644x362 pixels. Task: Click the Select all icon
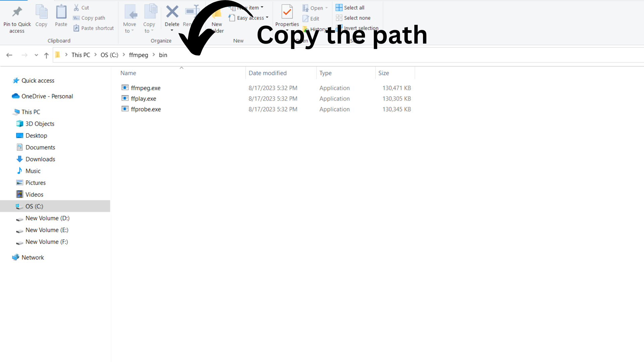[339, 7]
